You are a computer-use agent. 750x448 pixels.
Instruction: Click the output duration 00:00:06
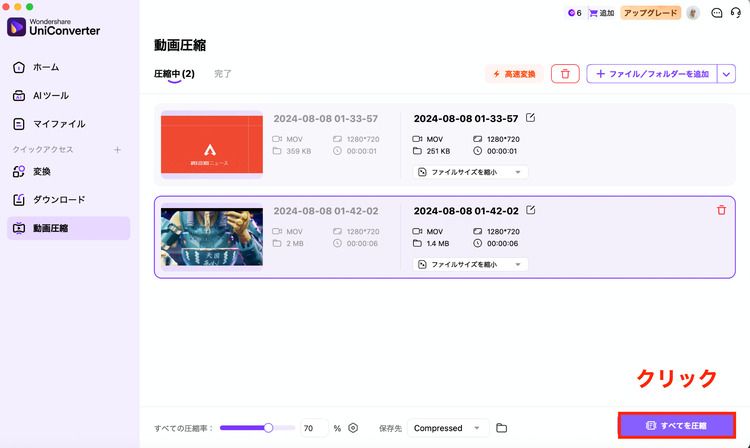[x=502, y=243]
